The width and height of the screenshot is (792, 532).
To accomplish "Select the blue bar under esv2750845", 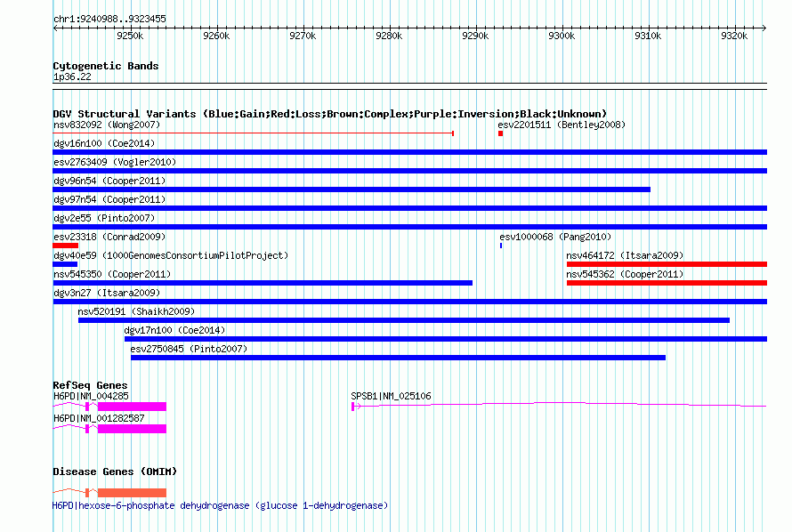I will pos(398,358).
